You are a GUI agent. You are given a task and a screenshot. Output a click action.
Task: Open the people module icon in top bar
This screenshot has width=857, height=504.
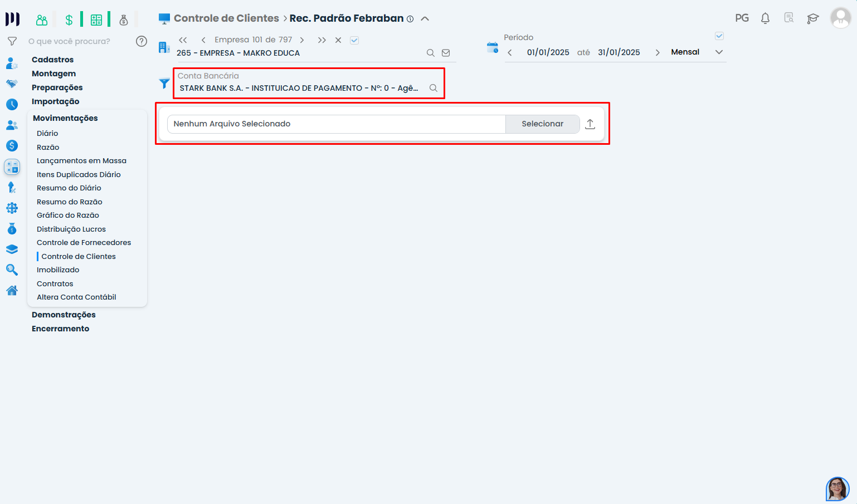point(42,20)
